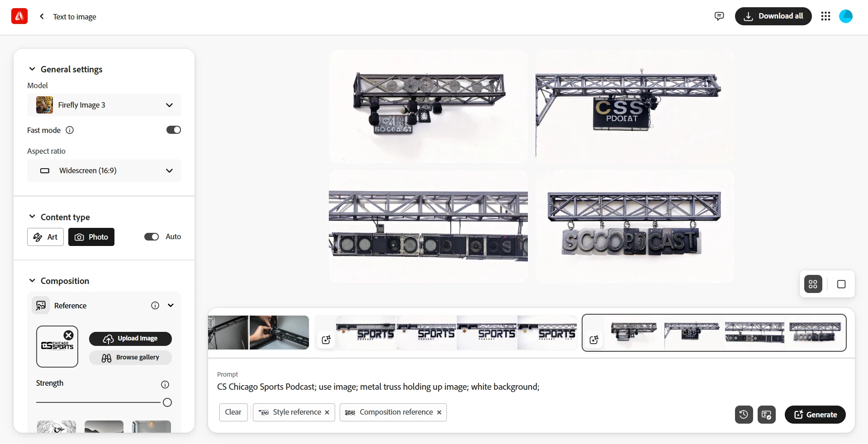Open the Widescreen (16:9) aspect ratio dropdown
Screen dimensions: 868x444
click(x=104, y=170)
